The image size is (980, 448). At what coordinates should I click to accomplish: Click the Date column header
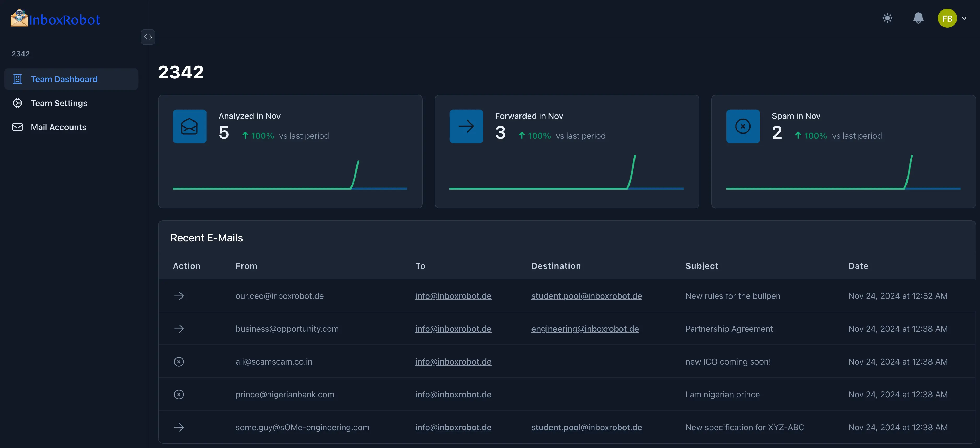(858, 266)
